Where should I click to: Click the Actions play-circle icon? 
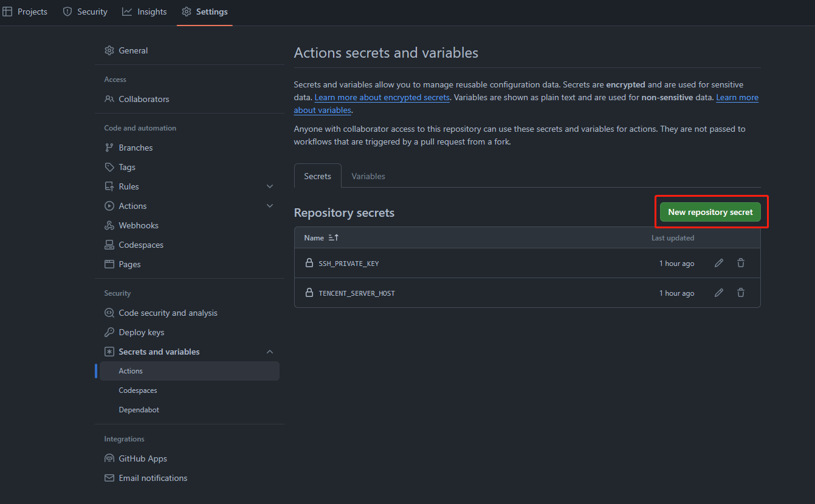coord(109,206)
